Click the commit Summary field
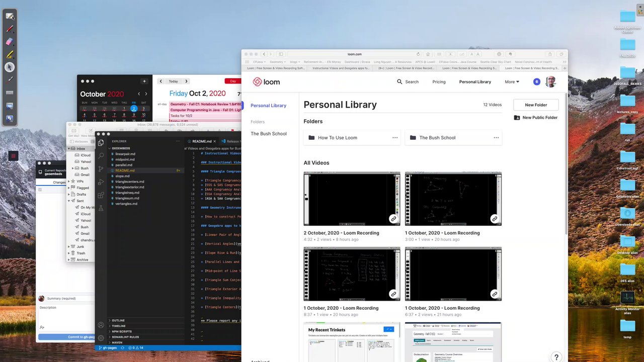 tap(70, 299)
